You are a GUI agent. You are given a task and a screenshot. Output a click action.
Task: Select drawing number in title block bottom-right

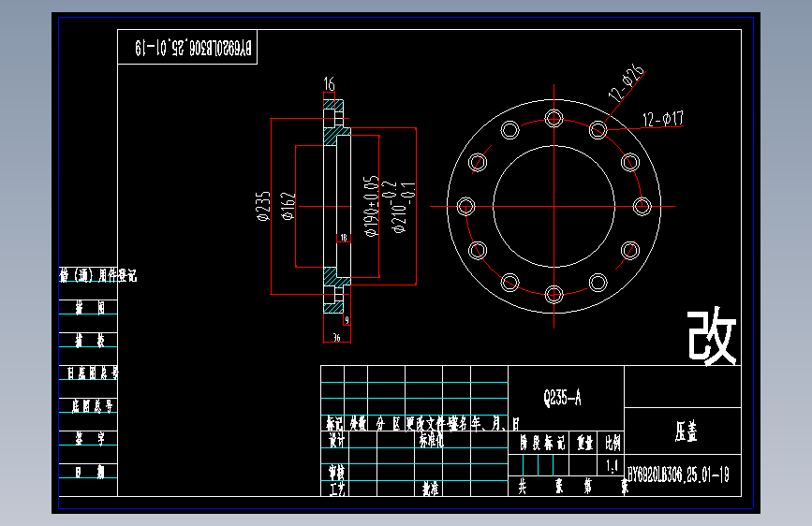678,475
